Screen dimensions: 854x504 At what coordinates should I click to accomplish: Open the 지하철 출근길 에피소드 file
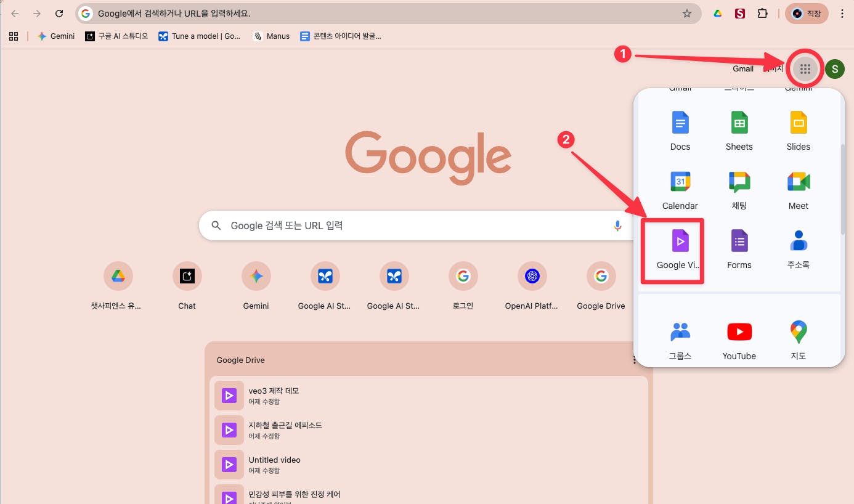point(429,430)
